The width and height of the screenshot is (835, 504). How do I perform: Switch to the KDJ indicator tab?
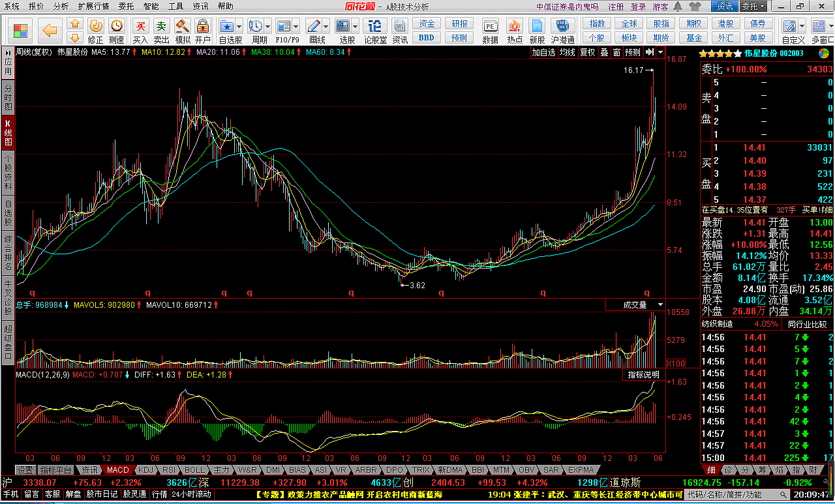146,469
